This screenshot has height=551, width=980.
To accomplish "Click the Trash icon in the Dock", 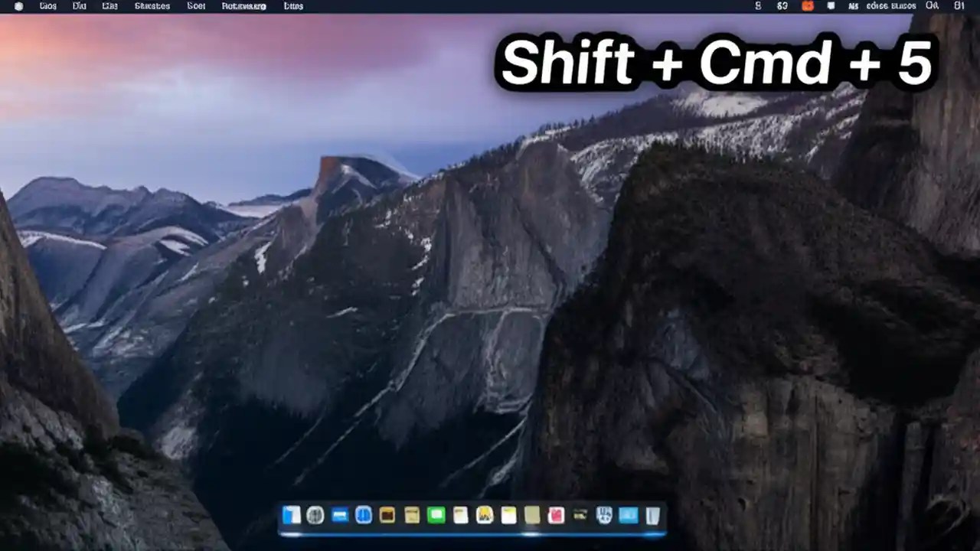I will [653, 515].
